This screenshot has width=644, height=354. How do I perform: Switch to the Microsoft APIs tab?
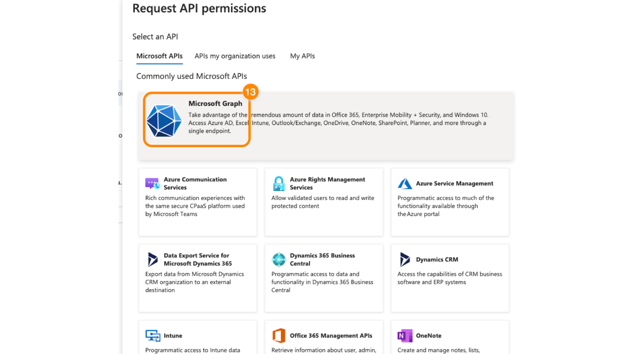[159, 56]
